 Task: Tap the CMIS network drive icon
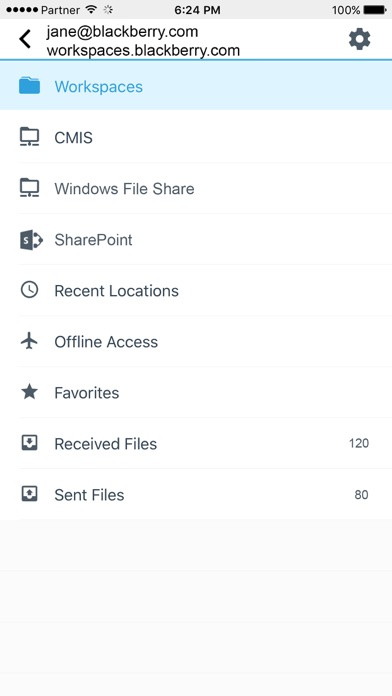pos(30,137)
